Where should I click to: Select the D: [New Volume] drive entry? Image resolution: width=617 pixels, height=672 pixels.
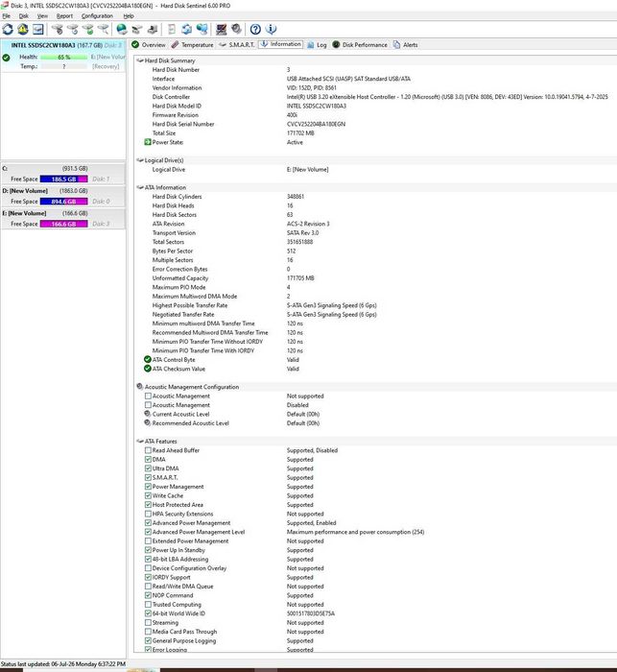63,196
